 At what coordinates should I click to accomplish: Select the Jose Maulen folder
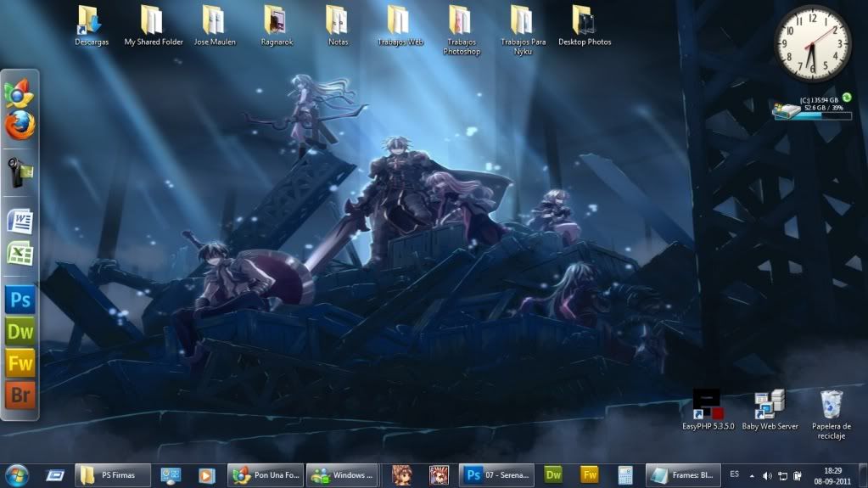click(x=215, y=25)
